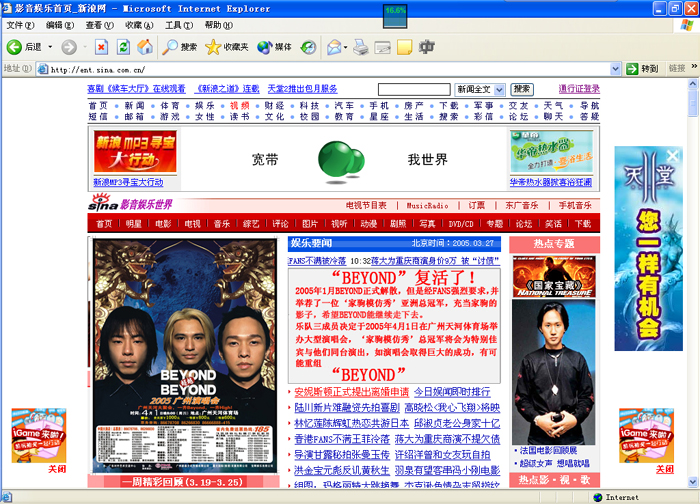
Task: Click the vertical scrollbar down arrow
Action: (x=692, y=482)
